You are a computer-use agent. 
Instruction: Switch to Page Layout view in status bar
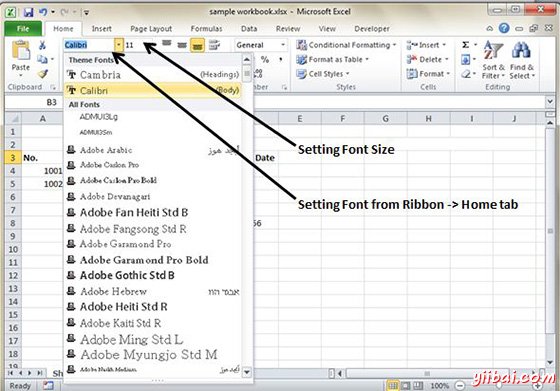coord(406,386)
